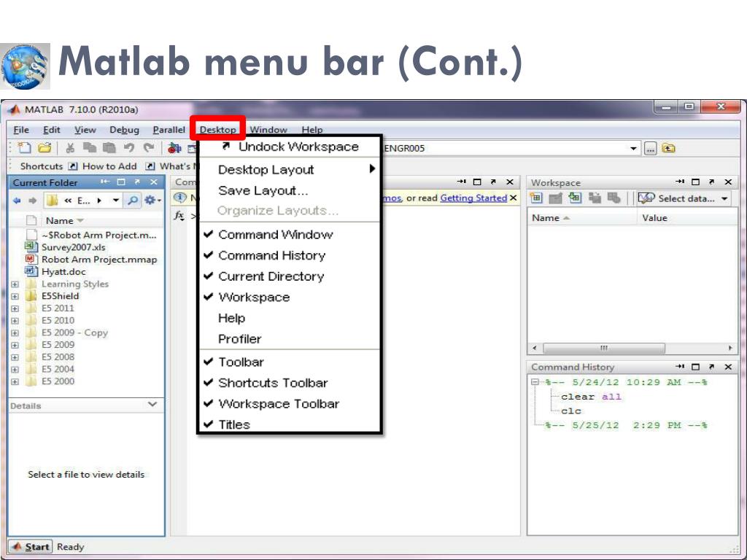Expand the Learning Styles folder

coord(15,284)
